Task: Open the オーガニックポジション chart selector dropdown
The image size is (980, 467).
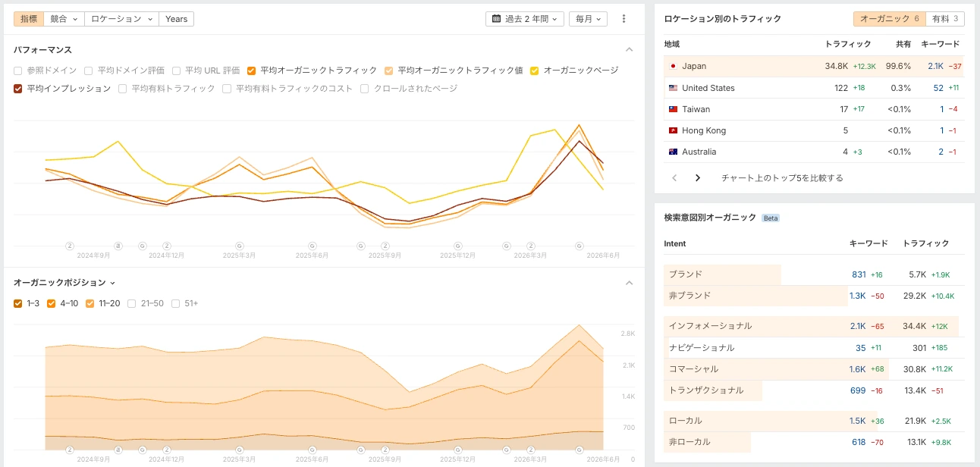Action: click(x=64, y=283)
